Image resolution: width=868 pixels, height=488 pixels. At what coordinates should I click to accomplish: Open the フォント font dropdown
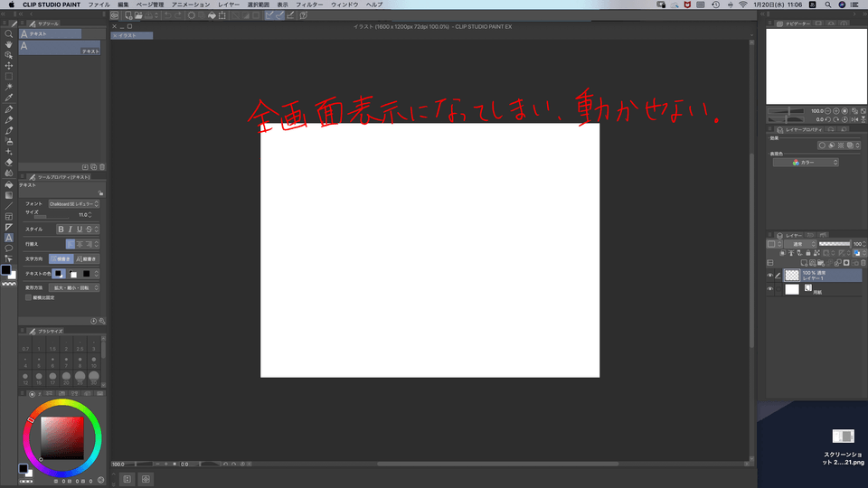pyautogui.click(x=74, y=204)
